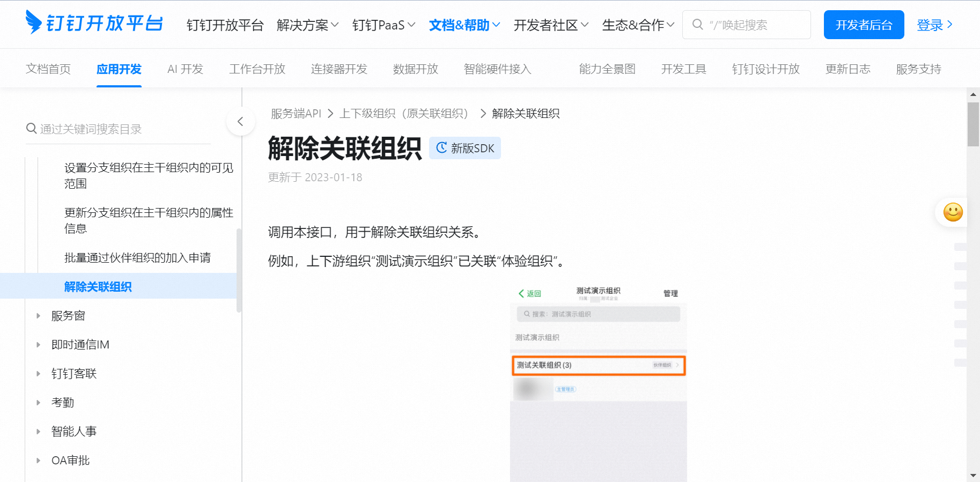Click the sidebar tree scrollbar thumb
980x482 pixels.
(x=239, y=270)
